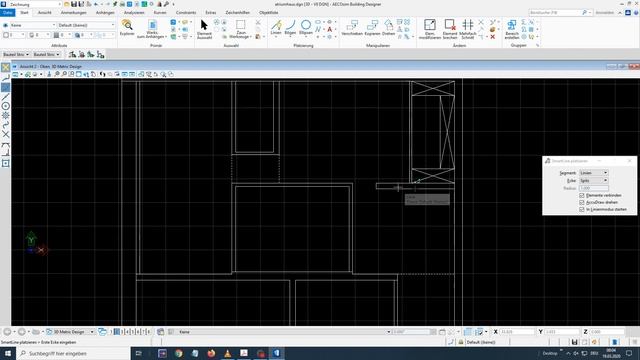This screenshot has width=640, height=360.
Task: Open Chrome from the taskbar
Action: 178,353
